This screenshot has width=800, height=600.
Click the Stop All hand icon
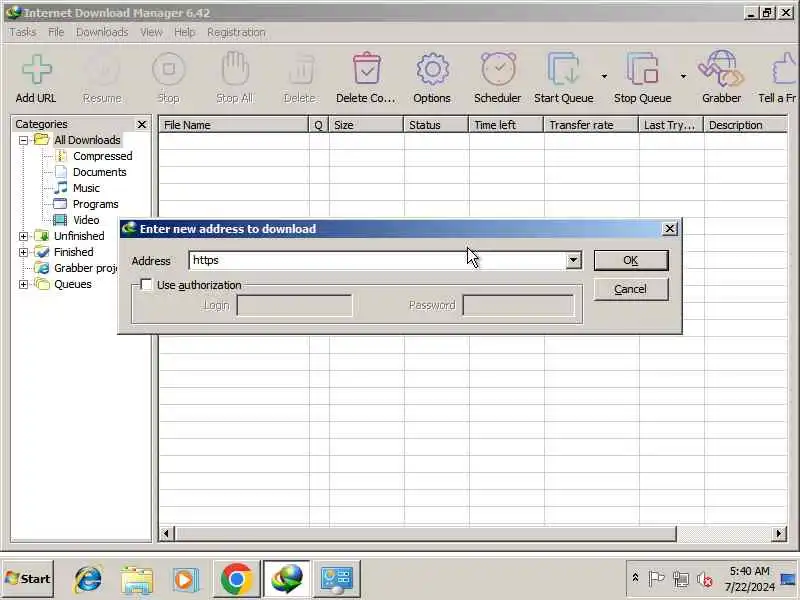[x=235, y=68]
